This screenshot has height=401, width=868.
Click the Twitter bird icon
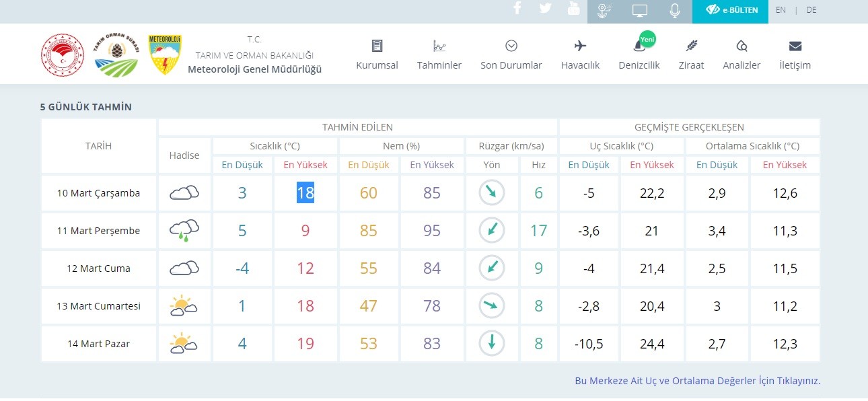tap(545, 9)
